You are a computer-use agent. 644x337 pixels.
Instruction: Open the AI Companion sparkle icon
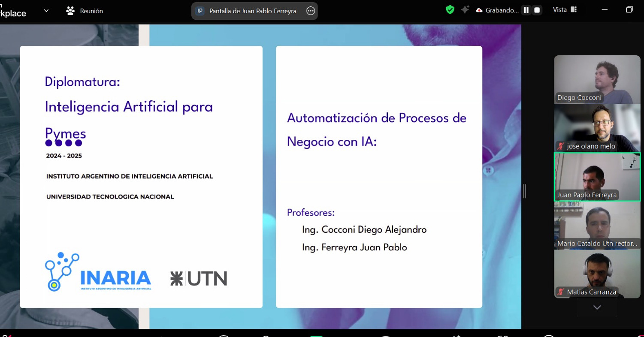(465, 10)
